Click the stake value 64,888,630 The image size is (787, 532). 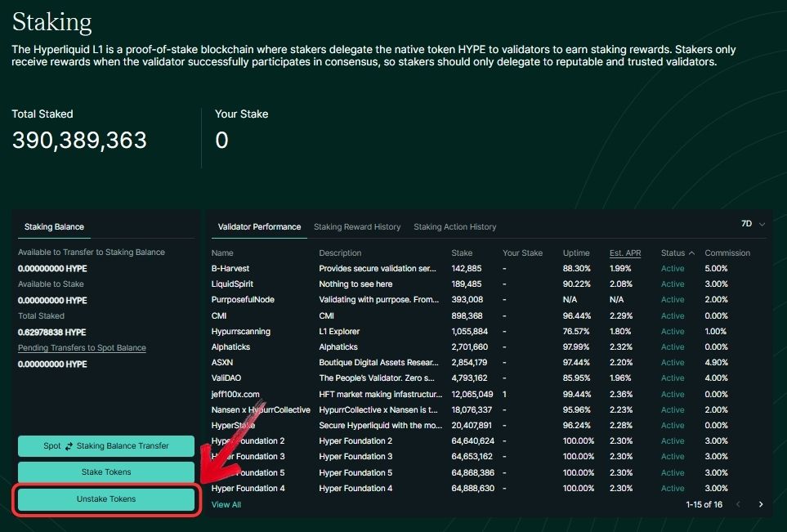click(x=473, y=489)
